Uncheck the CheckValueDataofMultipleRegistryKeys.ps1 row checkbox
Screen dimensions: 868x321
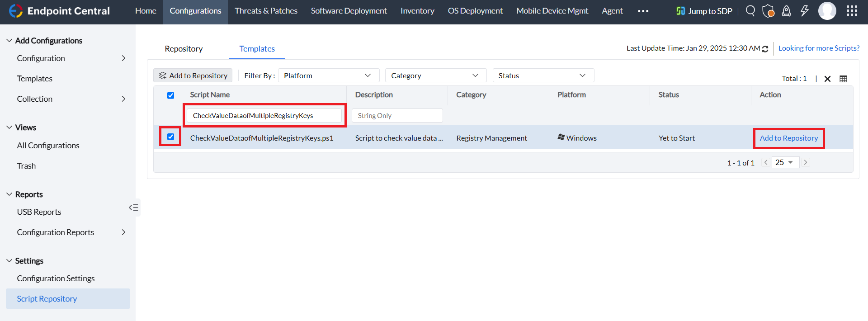[170, 137]
